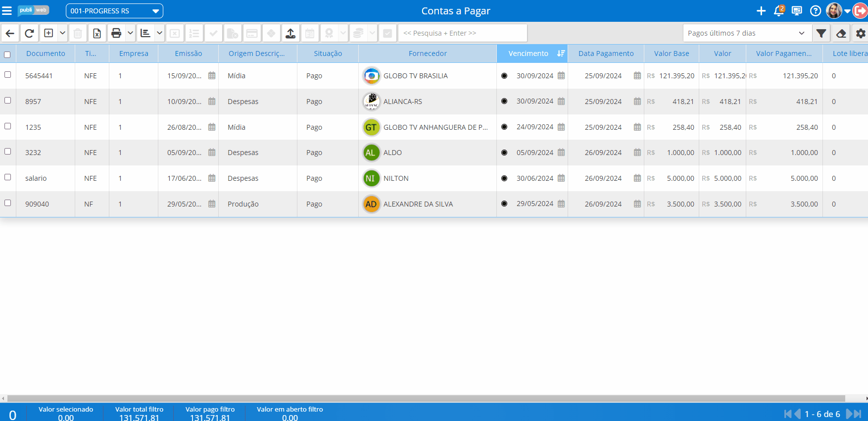Sort by the Emissão column header
Image resolution: width=868 pixels, height=421 pixels.
pos(188,53)
